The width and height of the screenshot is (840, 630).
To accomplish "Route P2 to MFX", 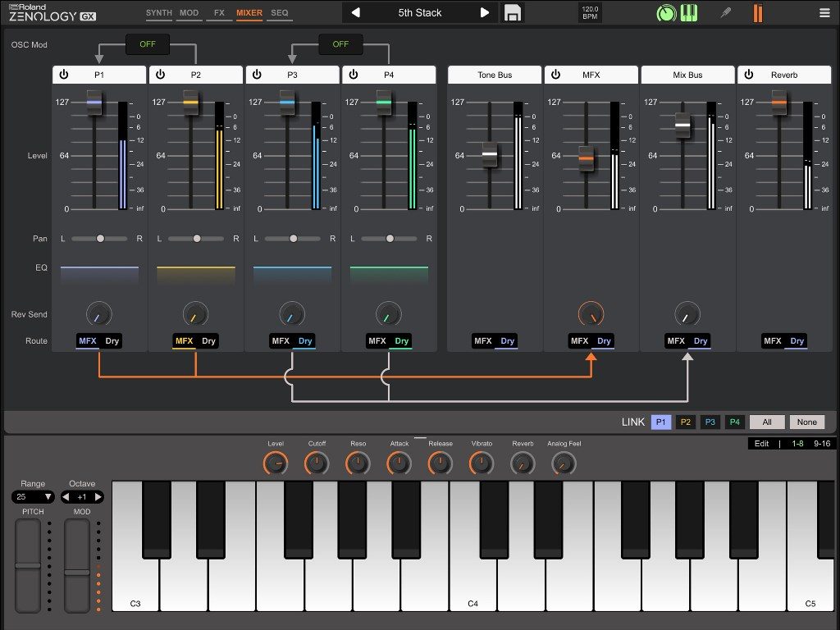I will [x=185, y=340].
